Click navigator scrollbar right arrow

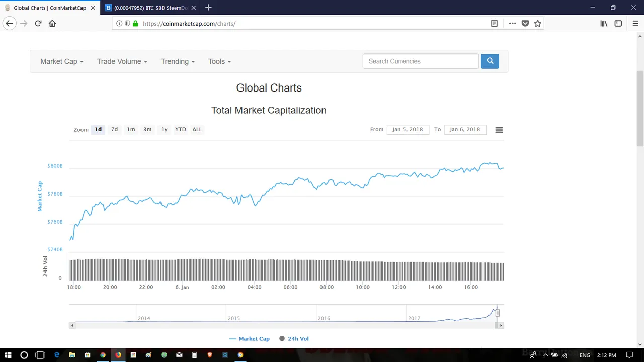click(x=501, y=325)
